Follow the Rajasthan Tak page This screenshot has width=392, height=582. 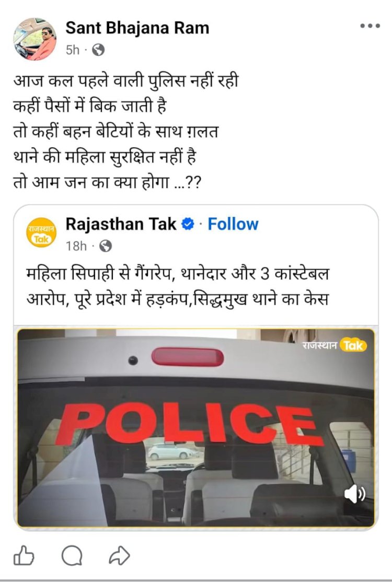(x=233, y=224)
